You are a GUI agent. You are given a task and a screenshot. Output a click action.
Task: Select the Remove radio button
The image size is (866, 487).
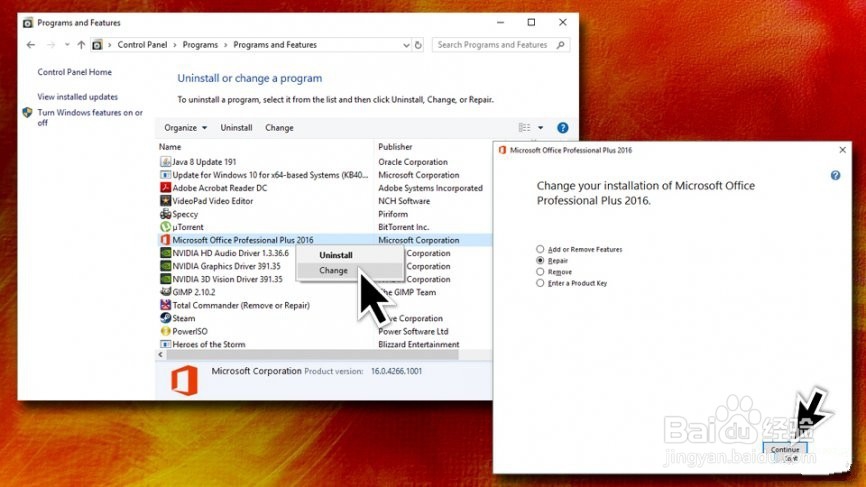point(540,272)
